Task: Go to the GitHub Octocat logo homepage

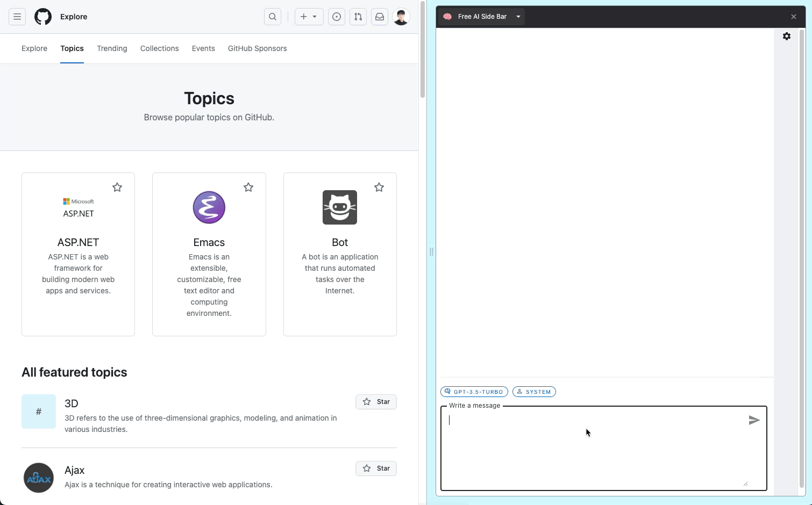Action: coord(43,17)
